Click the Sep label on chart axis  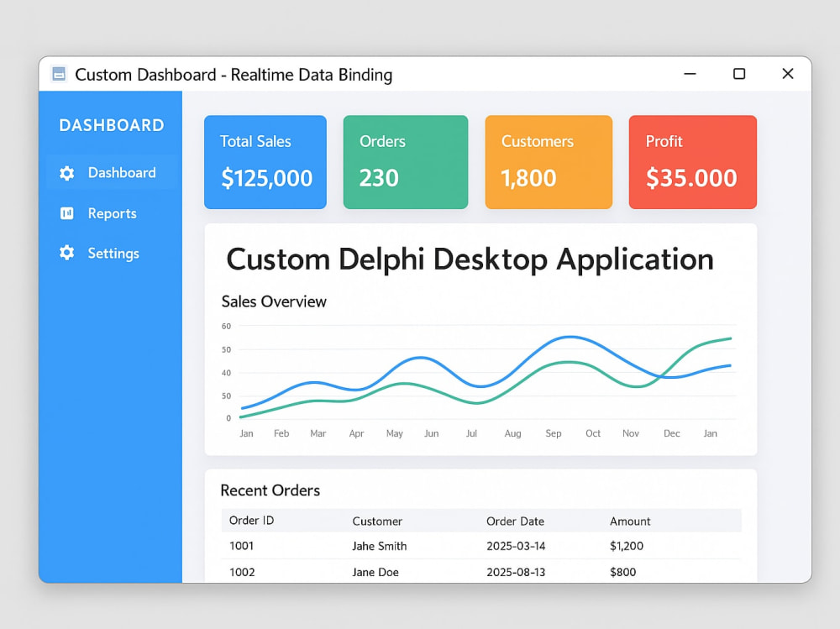click(554, 433)
